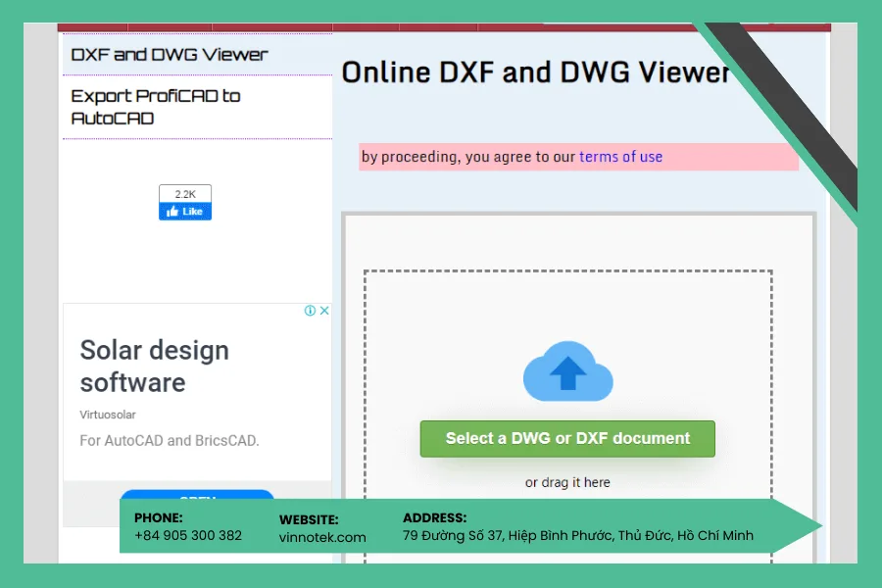This screenshot has width=882, height=588.
Task: Click the Online DXF and DWG Viewer heading
Action: 535,72
